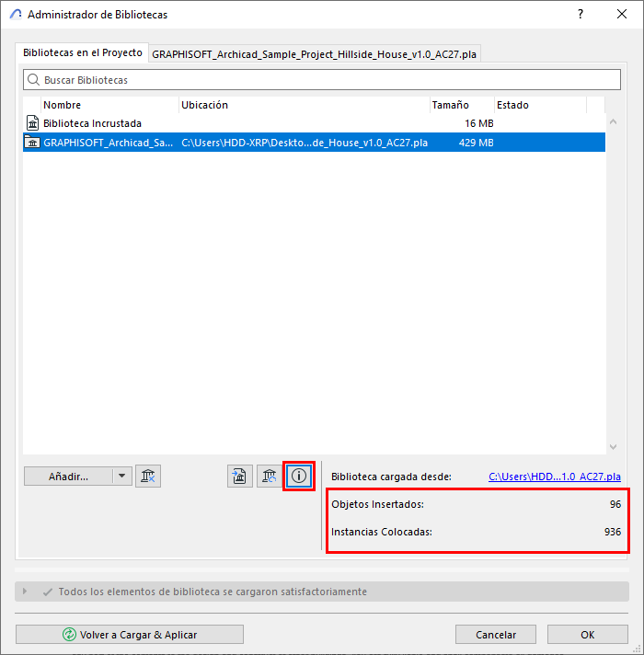The width and height of the screenshot is (644, 655).
Task: Click the Archicad logo icon in title bar
Action: (x=16, y=14)
